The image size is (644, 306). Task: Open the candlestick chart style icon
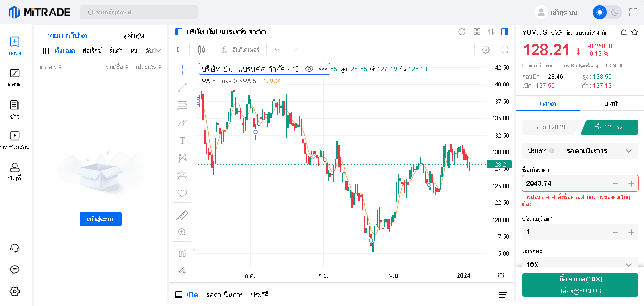[x=201, y=50]
